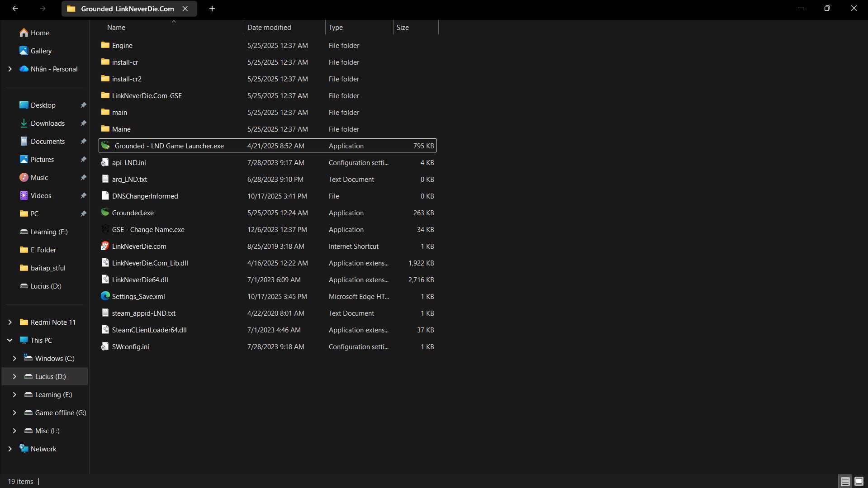868x488 pixels.
Task: Open a new tab with plus button
Action: 212,9
